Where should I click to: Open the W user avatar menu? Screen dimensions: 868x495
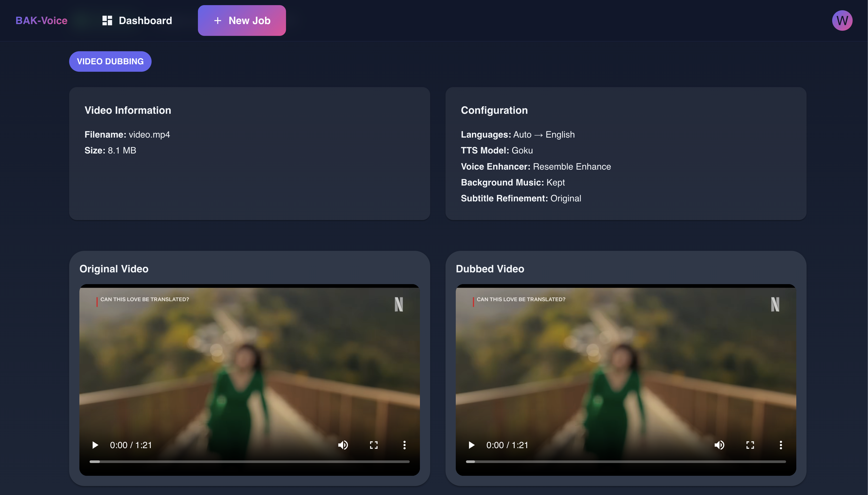[x=842, y=20]
